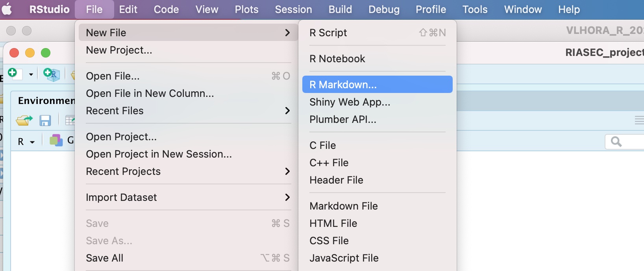Create a new R Notebook
The width and height of the screenshot is (644, 271).
pos(378,59)
